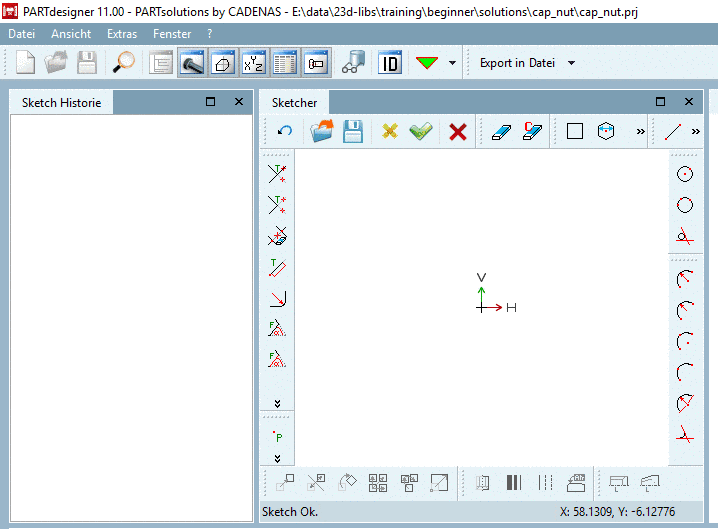Click the magnifying glass search icon
Image resolution: width=718 pixels, height=529 pixels.
pos(124,63)
